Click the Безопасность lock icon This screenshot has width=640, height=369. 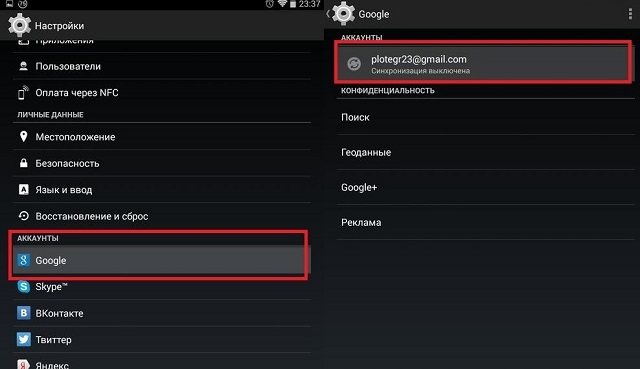click(24, 163)
